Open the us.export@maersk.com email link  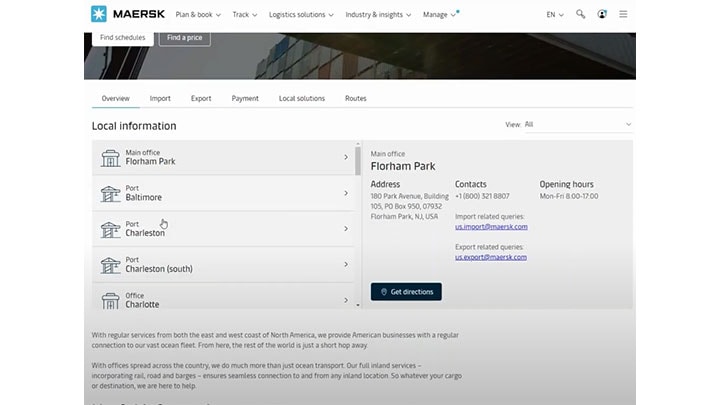[491, 258]
